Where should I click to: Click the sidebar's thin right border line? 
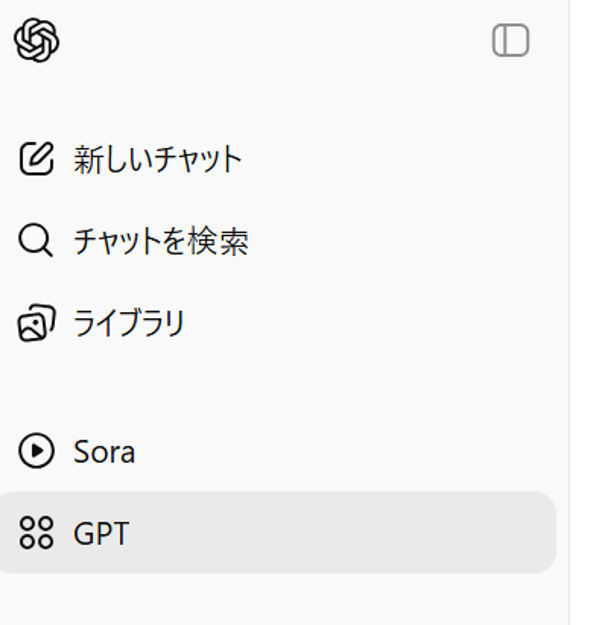[570, 312]
